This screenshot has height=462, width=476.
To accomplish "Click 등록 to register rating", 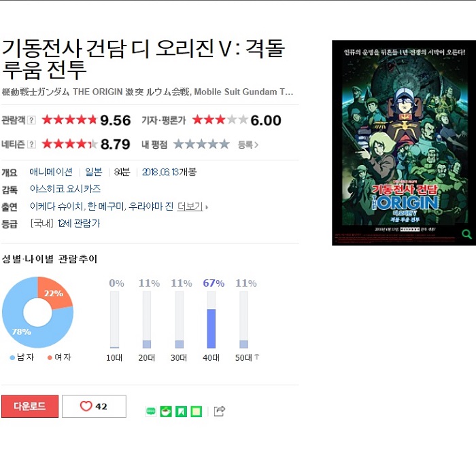I will point(248,145).
